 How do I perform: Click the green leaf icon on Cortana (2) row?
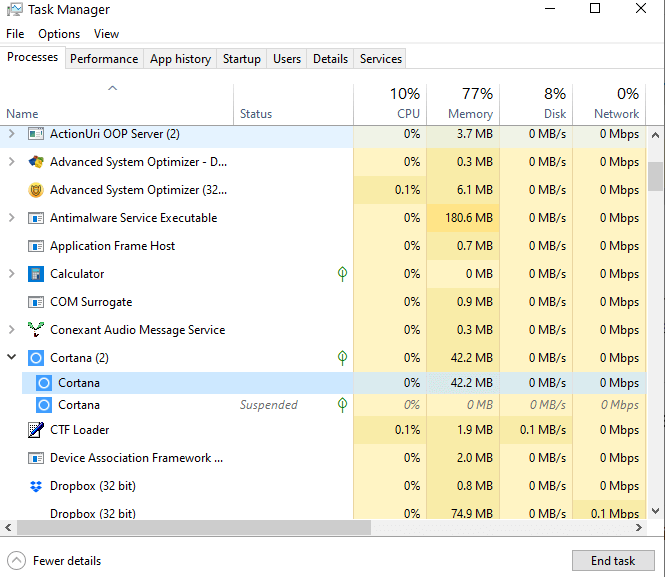[342, 358]
